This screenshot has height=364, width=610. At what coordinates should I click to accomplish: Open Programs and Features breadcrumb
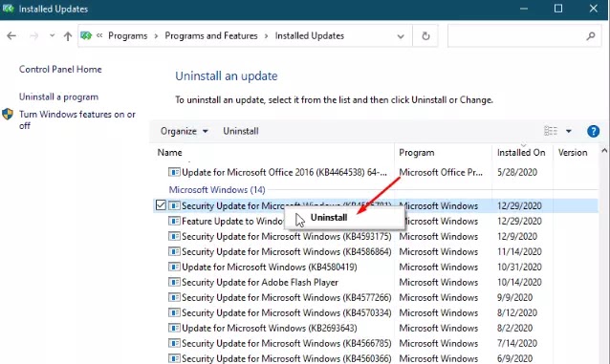[211, 35]
